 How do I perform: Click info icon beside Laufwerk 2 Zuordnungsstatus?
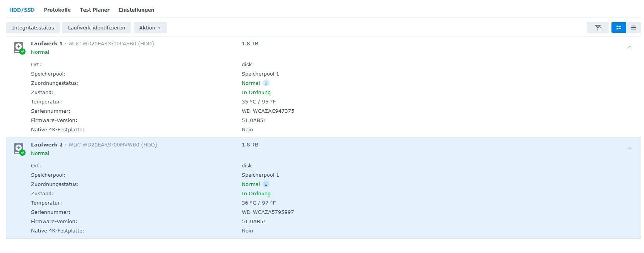click(266, 184)
